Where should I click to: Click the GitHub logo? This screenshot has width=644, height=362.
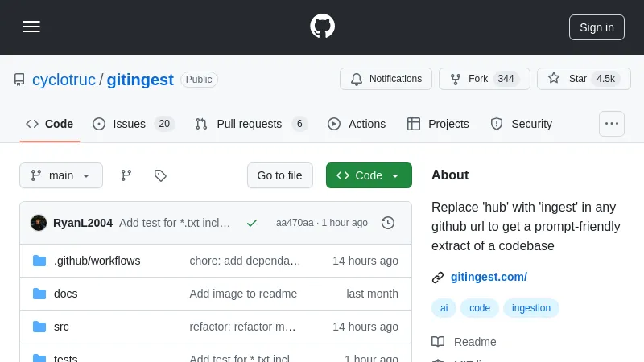[x=322, y=27]
